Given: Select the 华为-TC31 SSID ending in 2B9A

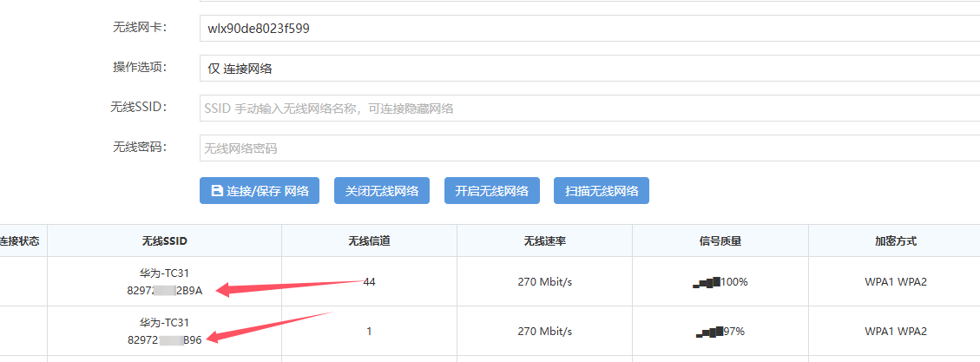Looking at the screenshot, I should [164, 281].
